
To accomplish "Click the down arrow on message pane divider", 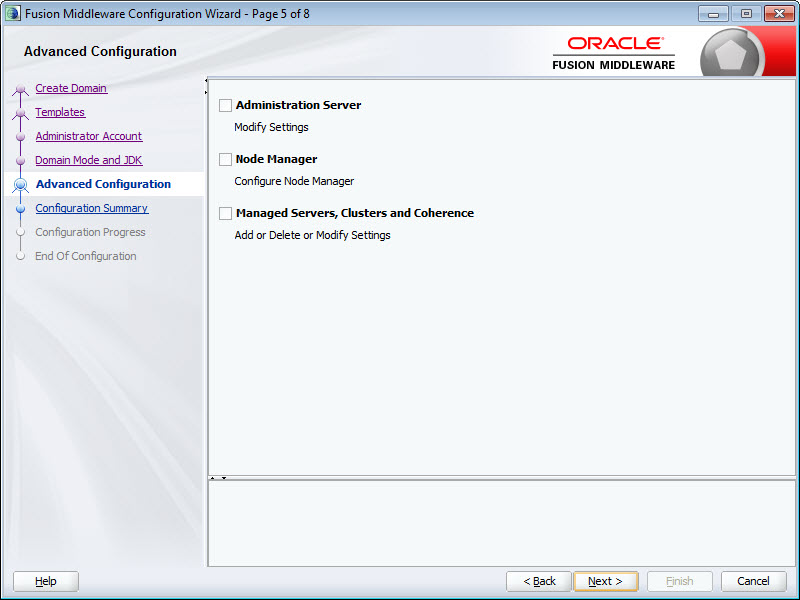I will click(x=224, y=478).
